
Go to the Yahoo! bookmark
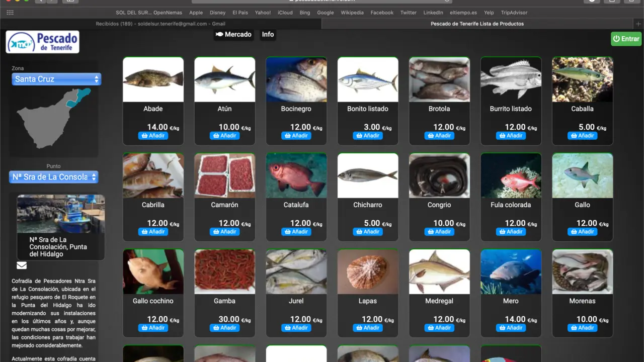(x=263, y=13)
